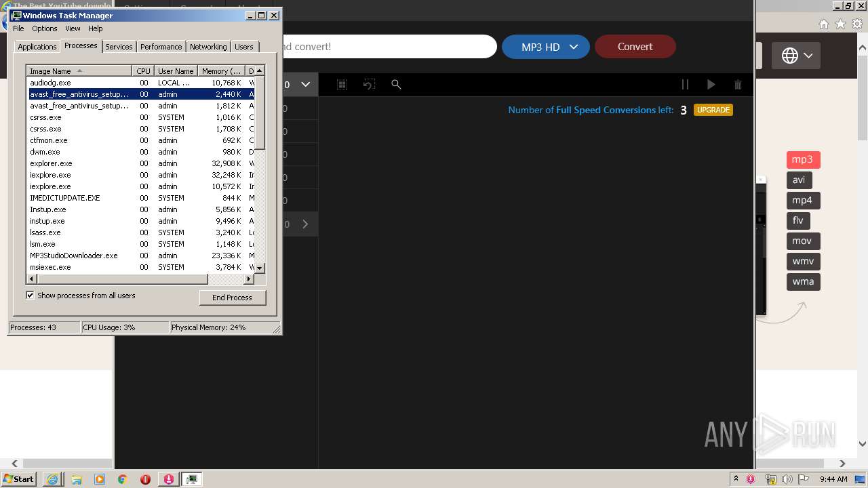Sort processes by Memory column
The width and height of the screenshot is (868, 488).
[x=222, y=71]
